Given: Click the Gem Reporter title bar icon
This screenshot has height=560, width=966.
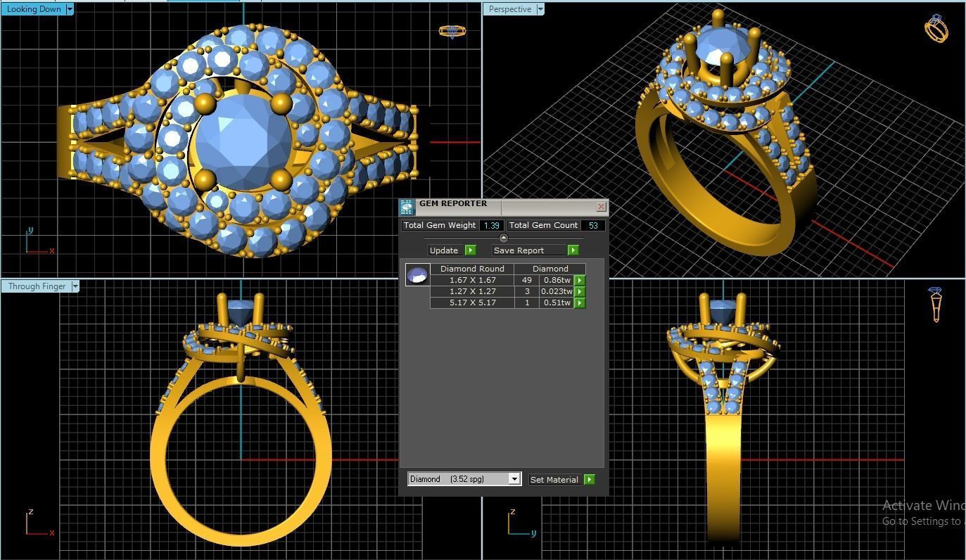Looking at the screenshot, I should [x=407, y=207].
